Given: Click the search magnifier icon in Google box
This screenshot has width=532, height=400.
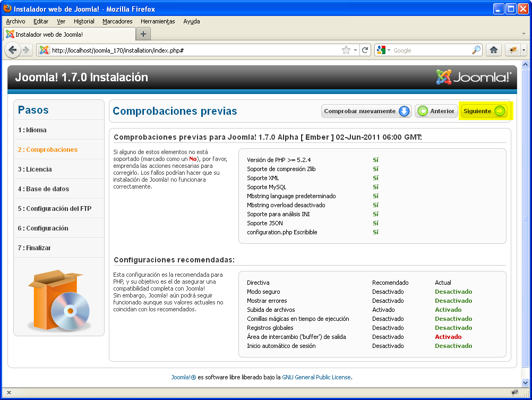Looking at the screenshot, I should [476, 50].
